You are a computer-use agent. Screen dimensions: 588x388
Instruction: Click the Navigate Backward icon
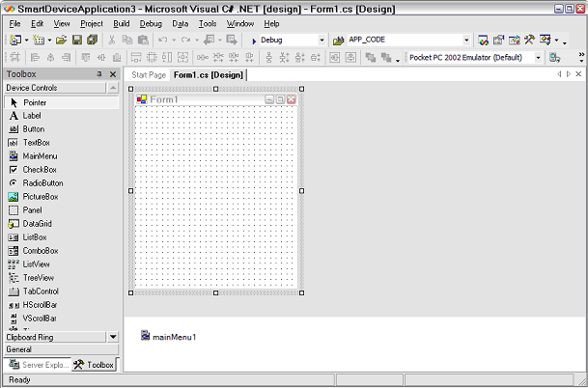click(x=210, y=40)
